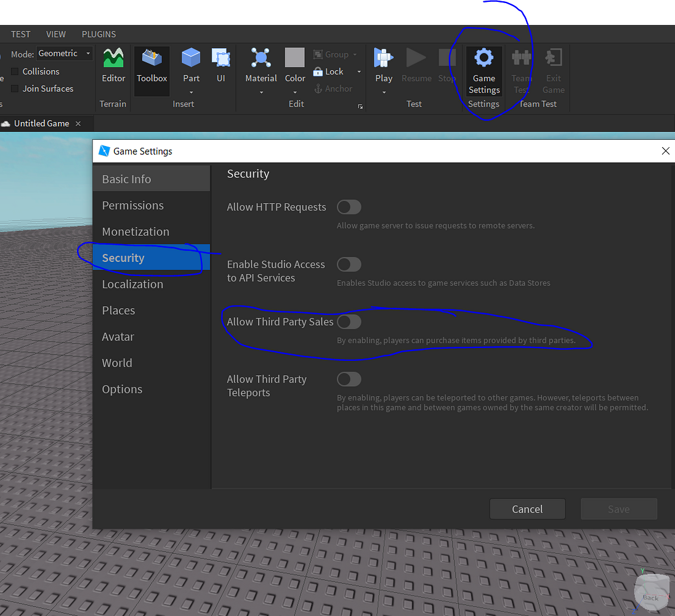Open the Mode dropdown showing Geometric
The height and width of the screenshot is (616, 675).
point(64,54)
